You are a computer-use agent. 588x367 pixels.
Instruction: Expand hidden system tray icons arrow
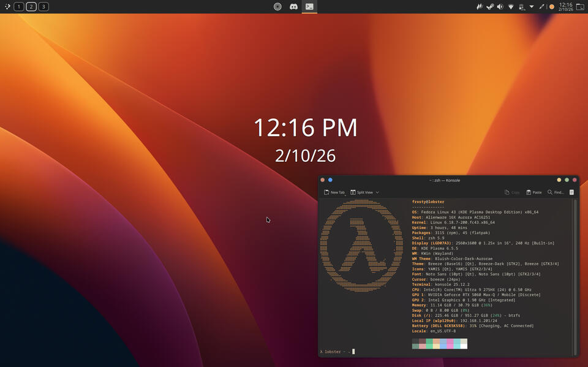[532, 7]
